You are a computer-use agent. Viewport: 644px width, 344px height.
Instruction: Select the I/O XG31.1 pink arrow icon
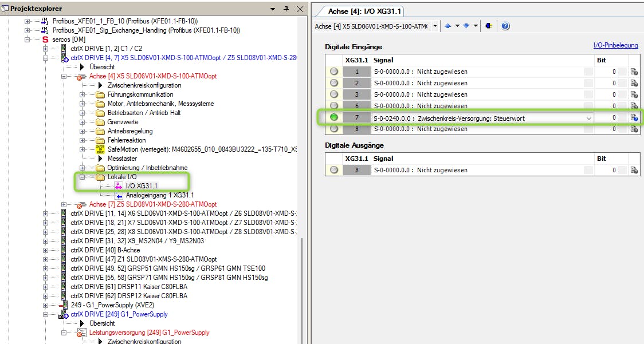(x=119, y=186)
